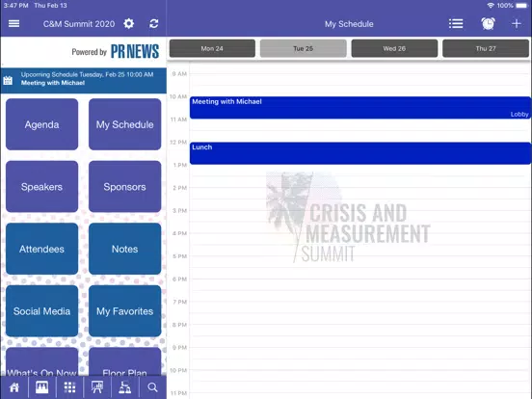Viewport: 532px width, 399px height.
Task: Open the Agenda tile
Action: click(x=41, y=124)
